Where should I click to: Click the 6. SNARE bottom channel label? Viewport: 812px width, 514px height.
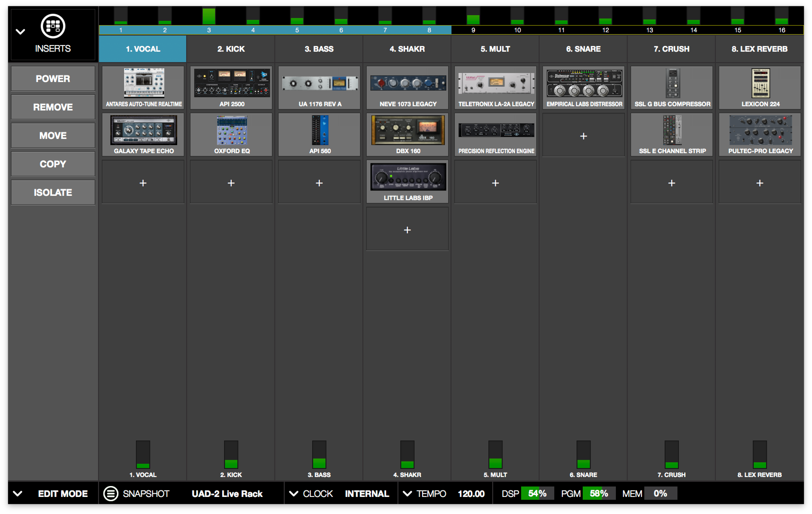(583, 475)
